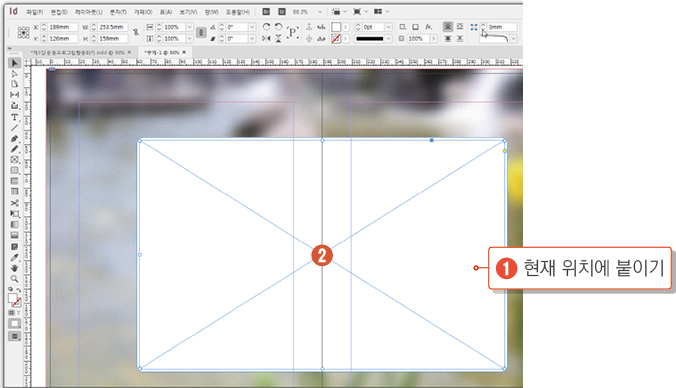Screen dimensions: 676x388
Task: Select the Direct Selection tool
Action: (x=14, y=74)
